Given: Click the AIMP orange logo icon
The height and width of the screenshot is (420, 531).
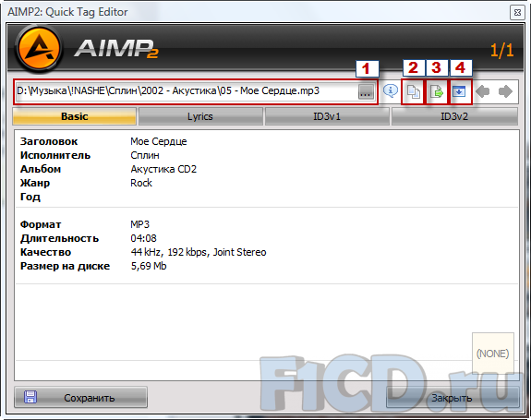Looking at the screenshot, I should pyautogui.click(x=39, y=49).
